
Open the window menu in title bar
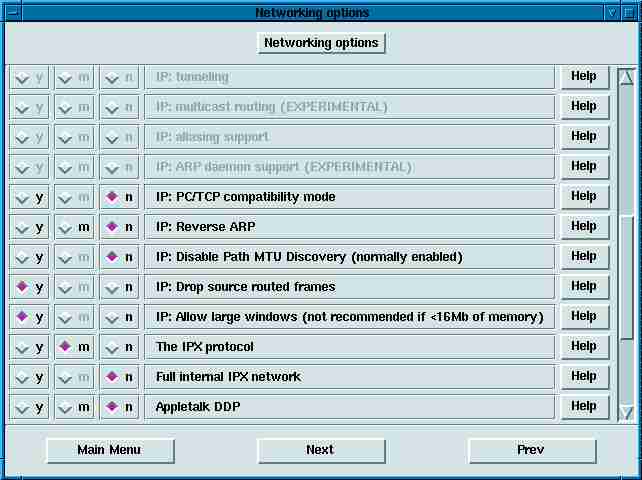click(10, 12)
